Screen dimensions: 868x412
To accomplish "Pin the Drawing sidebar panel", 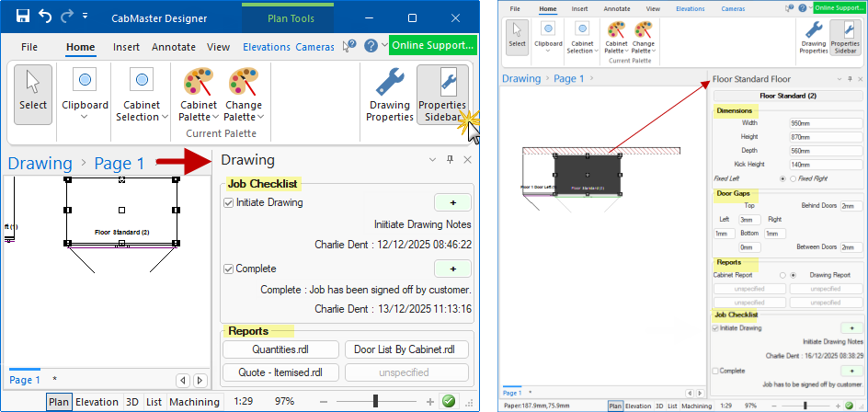I will click(450, 160).
